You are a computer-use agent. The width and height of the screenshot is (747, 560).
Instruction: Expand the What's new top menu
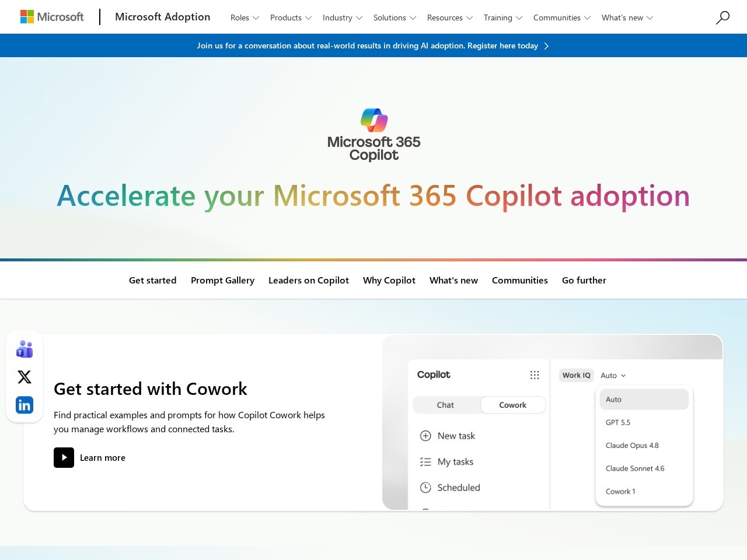point(627,17)
